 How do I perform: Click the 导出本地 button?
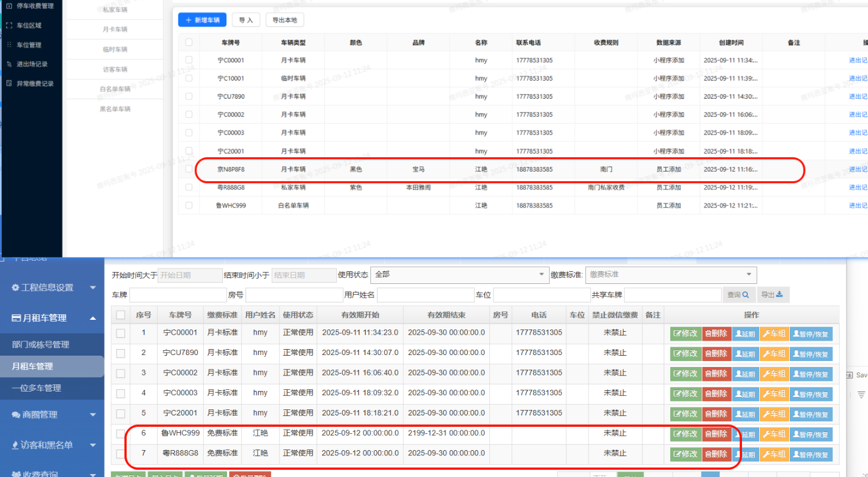284,20
